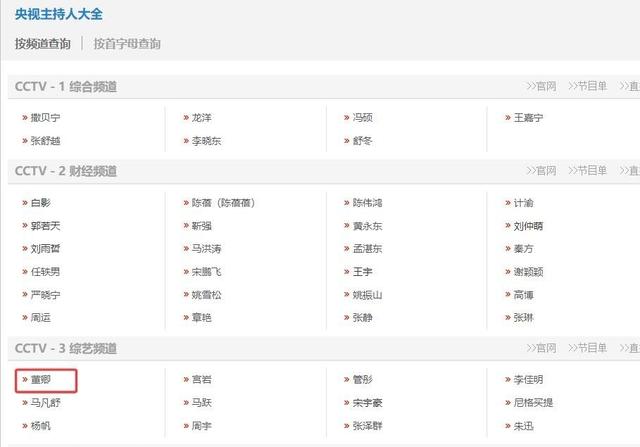
Task: Click the 张泽群 host link
Action: 367,426
